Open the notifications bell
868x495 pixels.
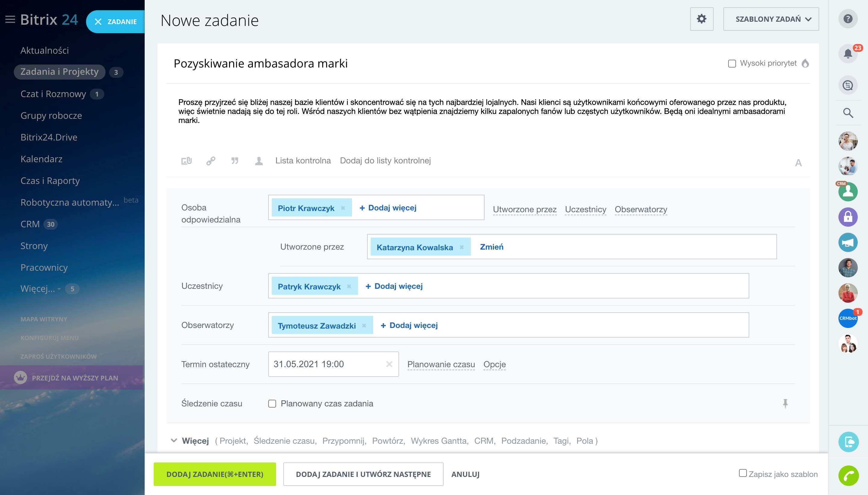pyautogui.click(x=848, y=53)
